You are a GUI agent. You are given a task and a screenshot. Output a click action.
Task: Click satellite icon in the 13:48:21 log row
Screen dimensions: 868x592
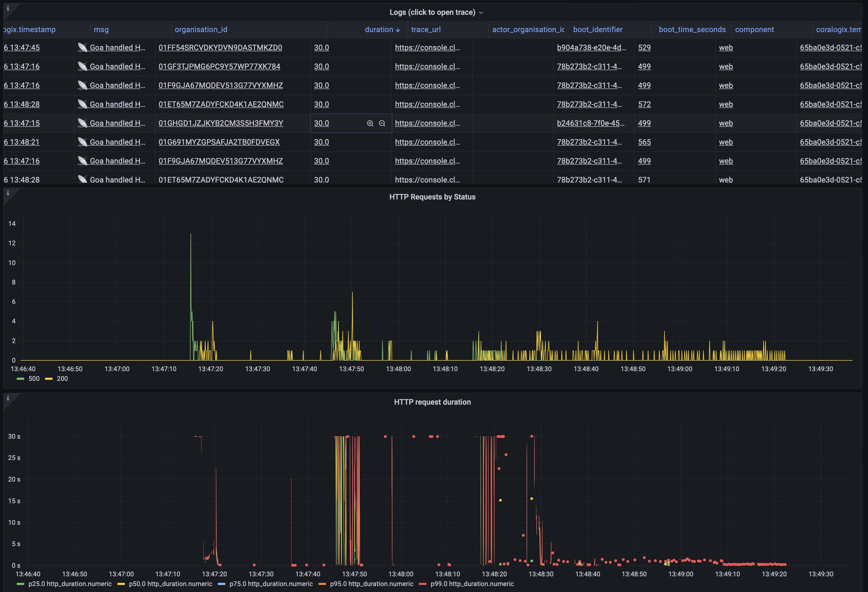click(82, 142)
